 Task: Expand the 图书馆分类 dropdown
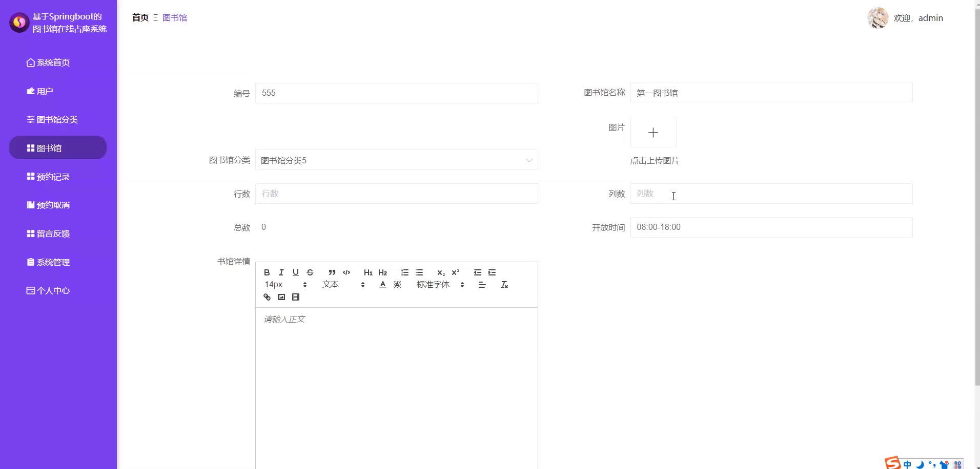pyautogui.click(x=396, y=160)
